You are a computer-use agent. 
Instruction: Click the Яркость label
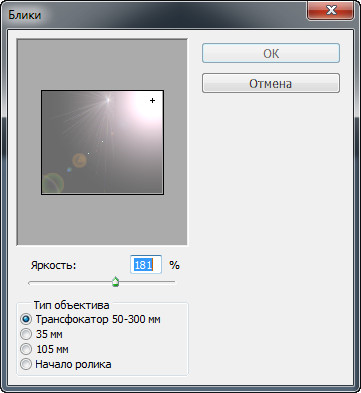(54, 265)
